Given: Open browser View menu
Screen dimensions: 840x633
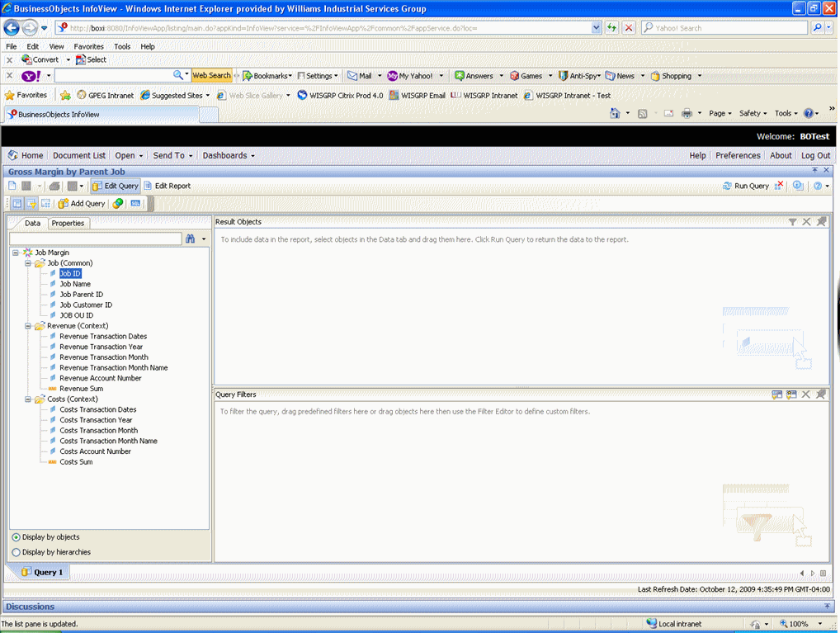Looking at the screenshot, I should (56, 47).
